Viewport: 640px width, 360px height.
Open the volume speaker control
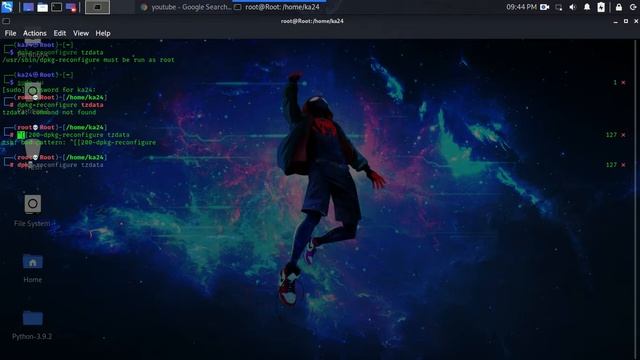pyautogui.click(x=573, y=7)
